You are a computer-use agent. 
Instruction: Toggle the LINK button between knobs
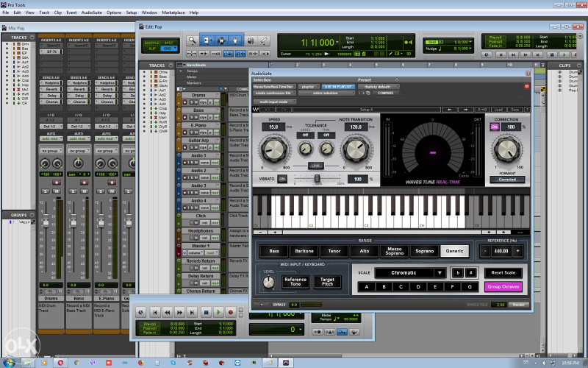pyautogui.click(x=316, y=166)
